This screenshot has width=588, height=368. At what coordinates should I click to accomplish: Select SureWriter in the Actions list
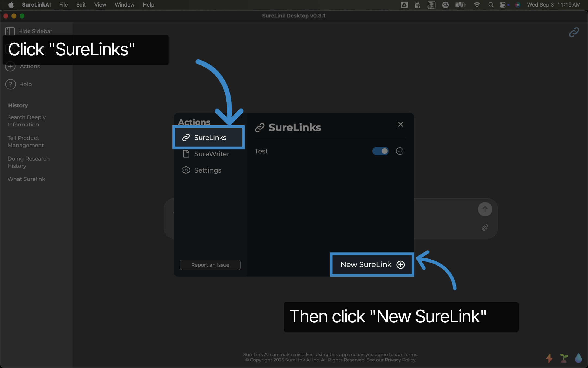point(206,154)
